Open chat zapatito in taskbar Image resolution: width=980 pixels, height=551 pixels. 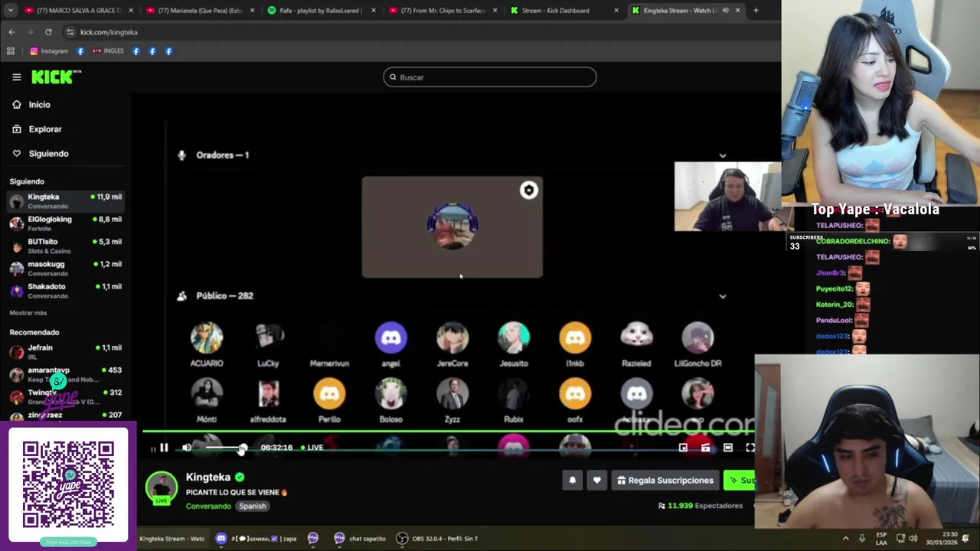360,539
